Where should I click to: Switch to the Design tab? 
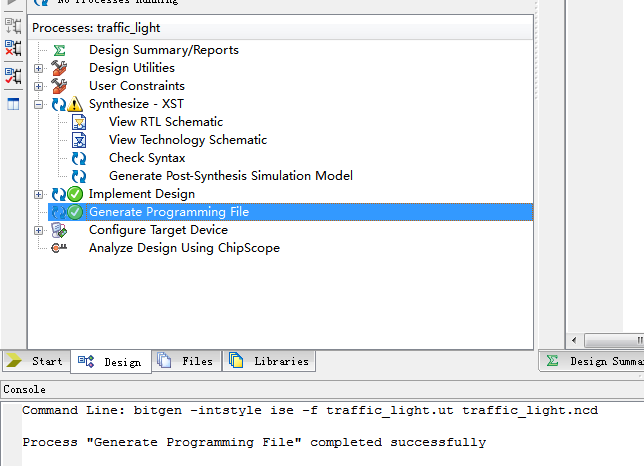click(x=111, y=362)
